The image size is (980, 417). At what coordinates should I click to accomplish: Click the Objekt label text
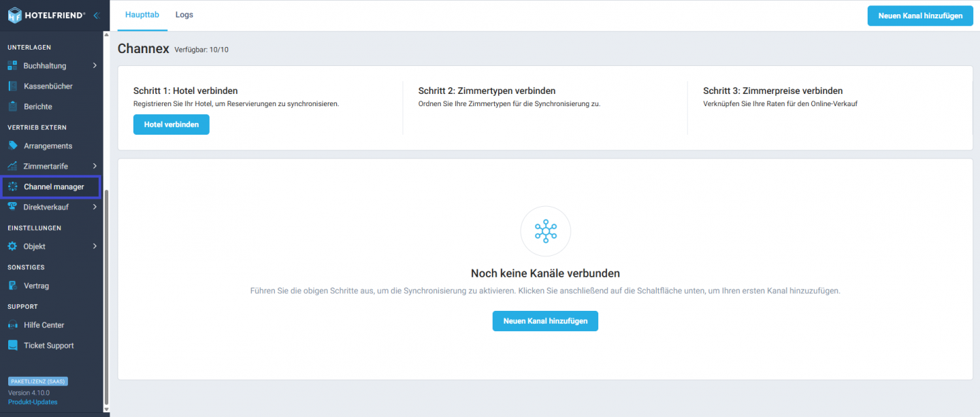pos(35,247)
